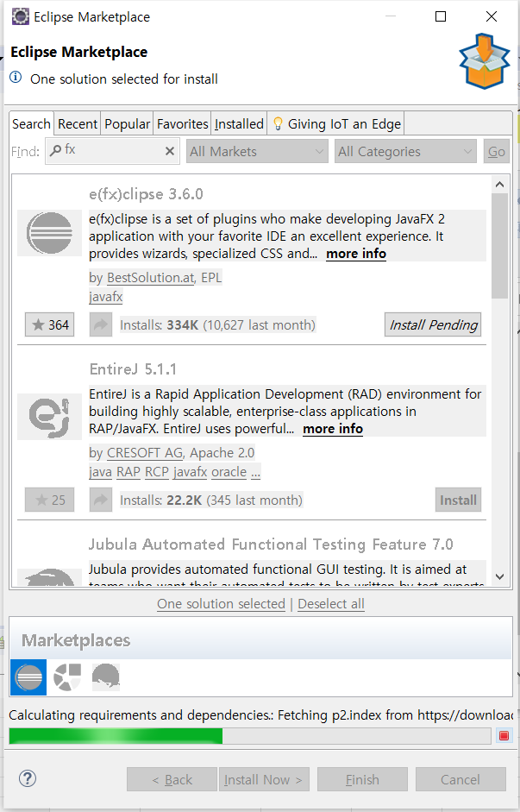
Task: Click the Finish button
Action: pos(362,779)
